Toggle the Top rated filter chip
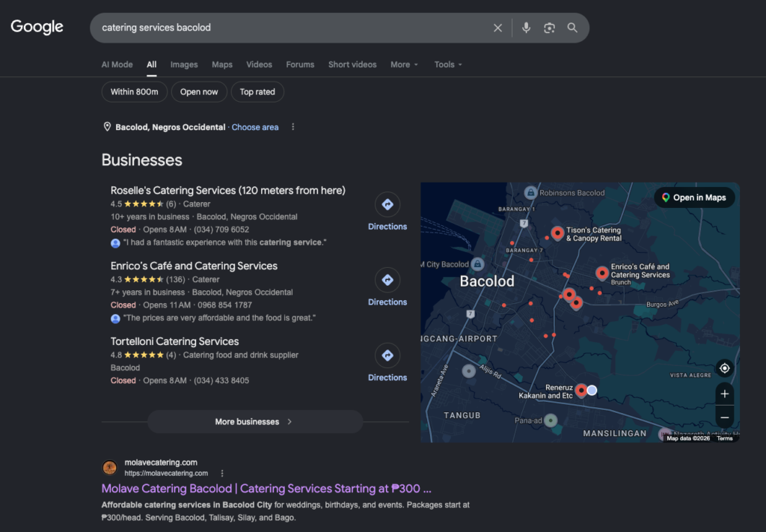This screenshot has width=766, height=532. [x=257, y=92]
